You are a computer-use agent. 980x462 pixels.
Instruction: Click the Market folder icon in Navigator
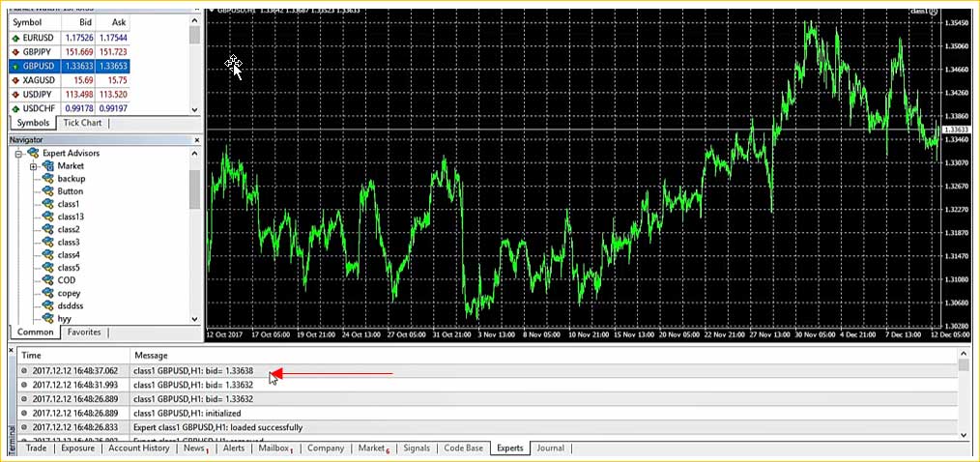48,166
